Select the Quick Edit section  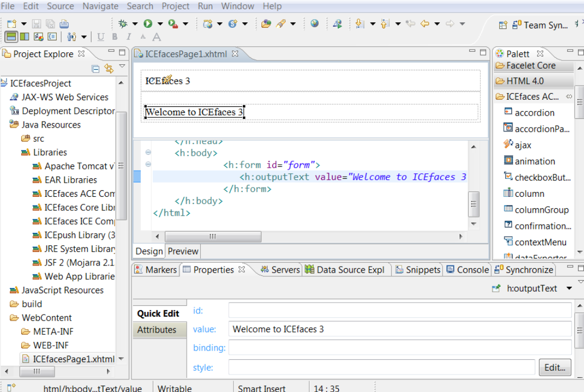pos(159,313)
